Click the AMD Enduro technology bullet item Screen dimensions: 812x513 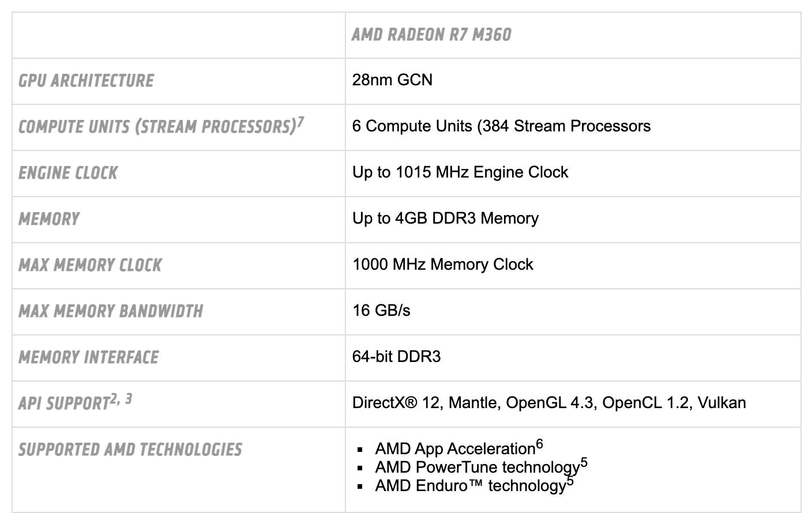coord(474,485)
